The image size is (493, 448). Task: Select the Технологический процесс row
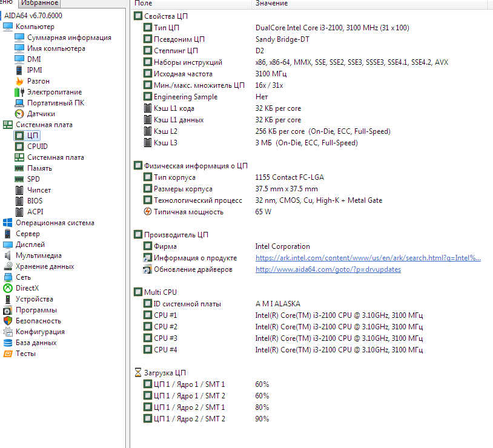262,200
